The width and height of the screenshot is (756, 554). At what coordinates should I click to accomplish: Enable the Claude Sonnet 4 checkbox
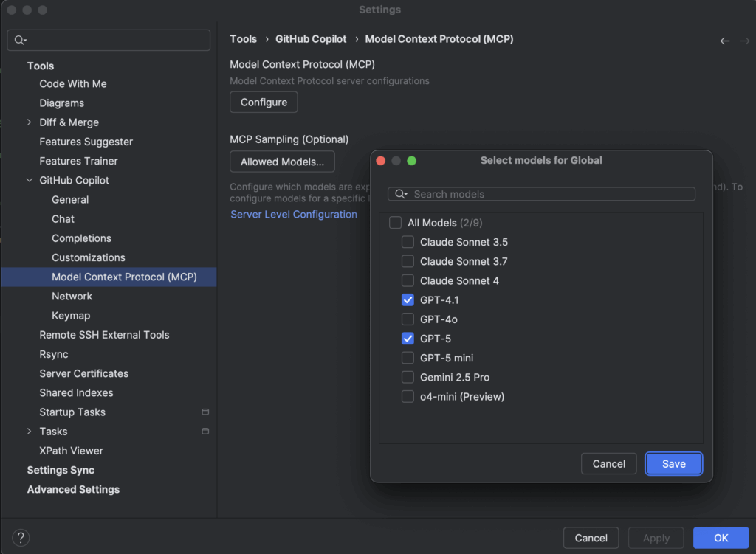pos(408,280)
